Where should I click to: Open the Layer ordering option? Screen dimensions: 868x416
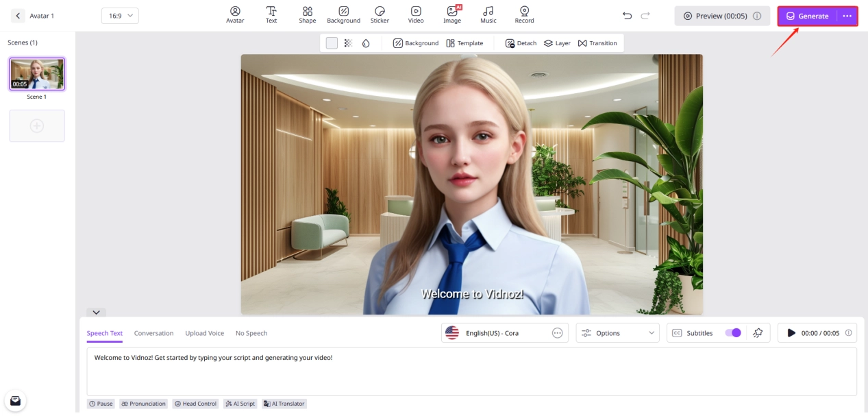point(557,43)
